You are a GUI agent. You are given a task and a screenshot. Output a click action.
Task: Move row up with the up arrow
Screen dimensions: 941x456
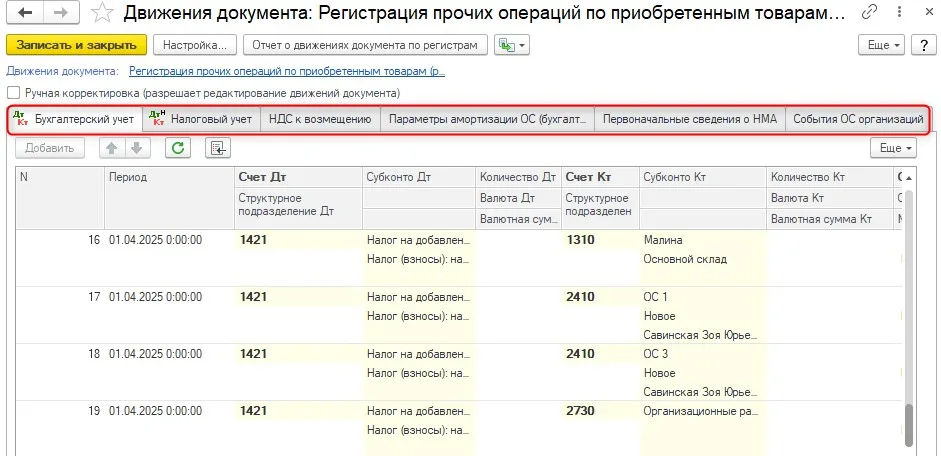(112, 148)
